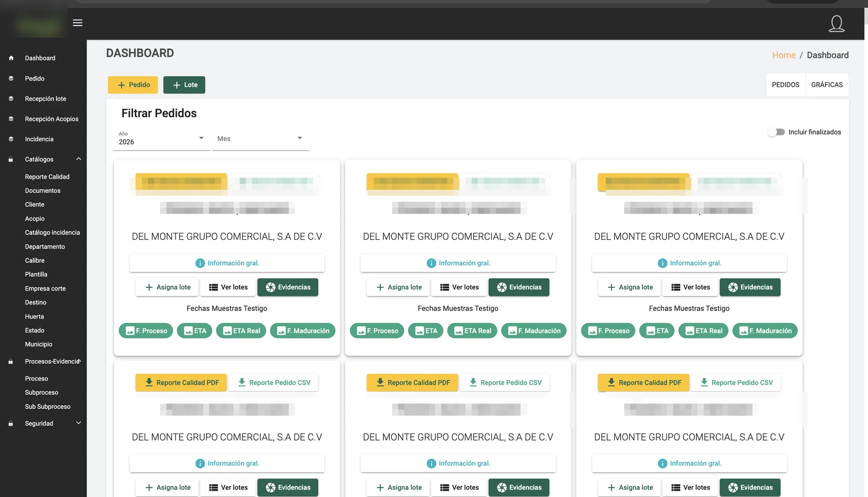Click download icon on first Reporte Calidad PDF
The width and height of the screenshot is (868, 497).
coord(149,382)
